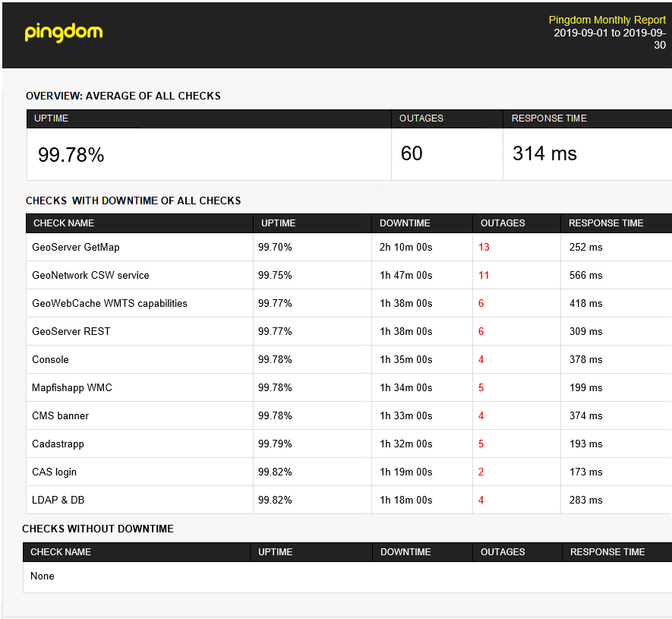
Task: Click Console downtime 1h 35m 00s
Action: pyautogui.click(x=405, y=359)
